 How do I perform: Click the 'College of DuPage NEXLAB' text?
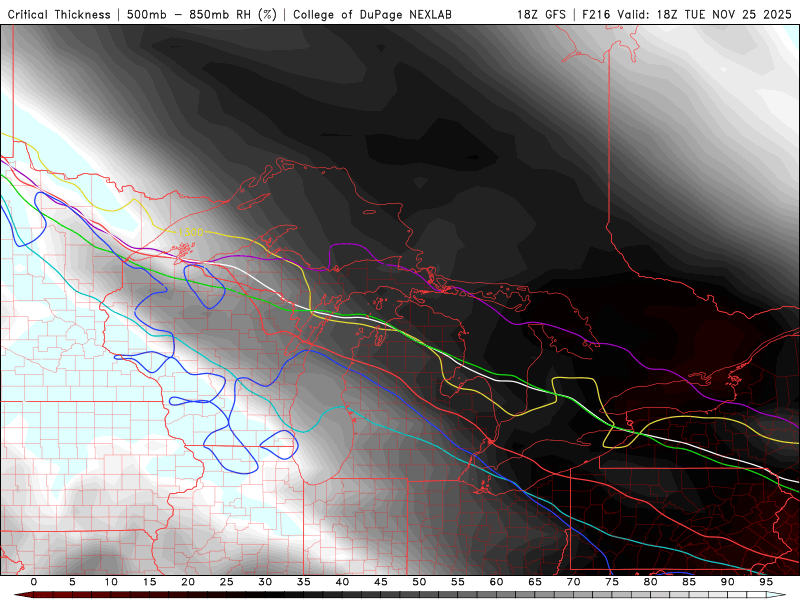point(372,15)
